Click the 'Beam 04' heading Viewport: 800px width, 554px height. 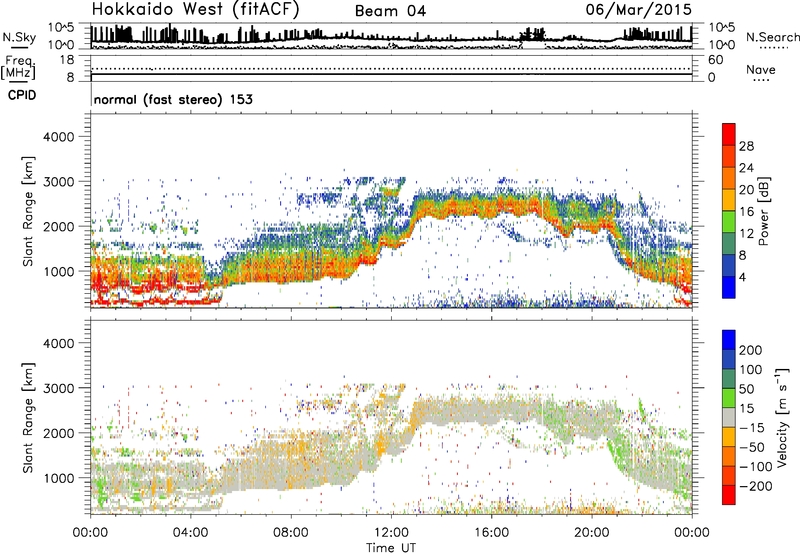pyautogui.click(x=390, y=11)
